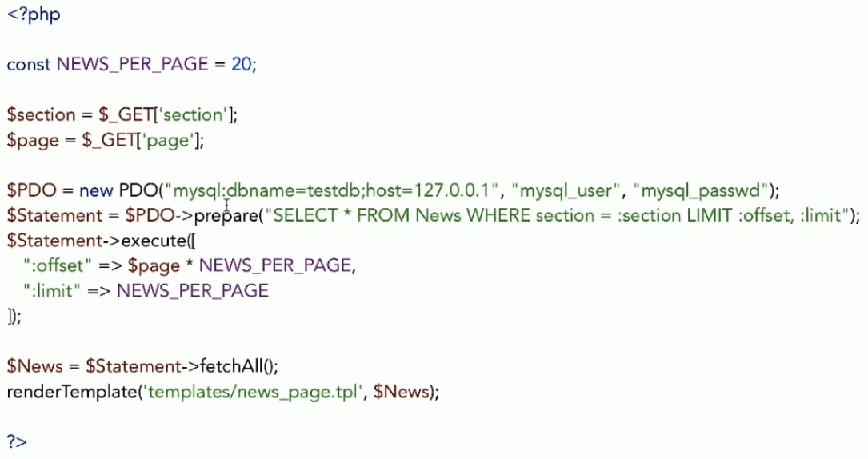Click the "mysql_passwd" string

click(701, 191)
